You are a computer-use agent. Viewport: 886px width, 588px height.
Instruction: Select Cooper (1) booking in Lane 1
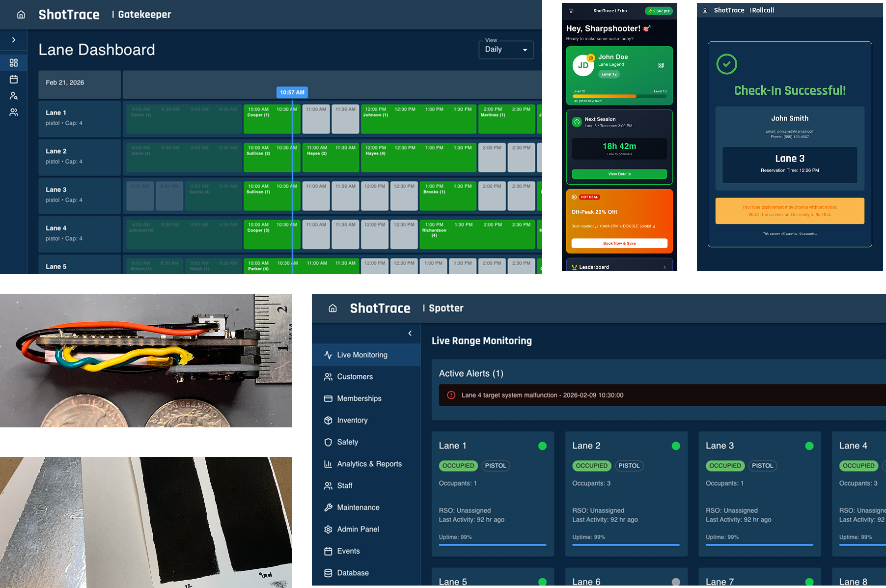(x=272, y=119)
